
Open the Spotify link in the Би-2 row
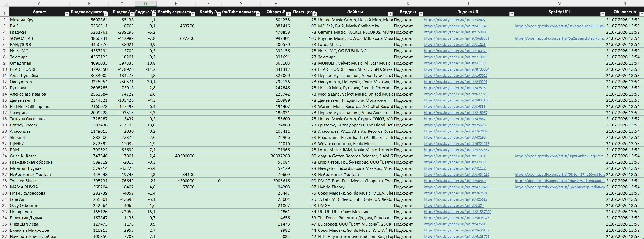[560, 26]
